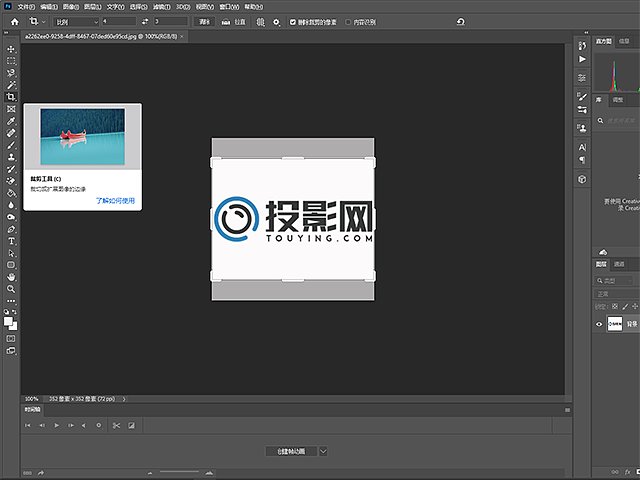The image size is (640, 480).
Task: Select the History Brush tool
Action: pyautogui.click(x=11, y=169)
